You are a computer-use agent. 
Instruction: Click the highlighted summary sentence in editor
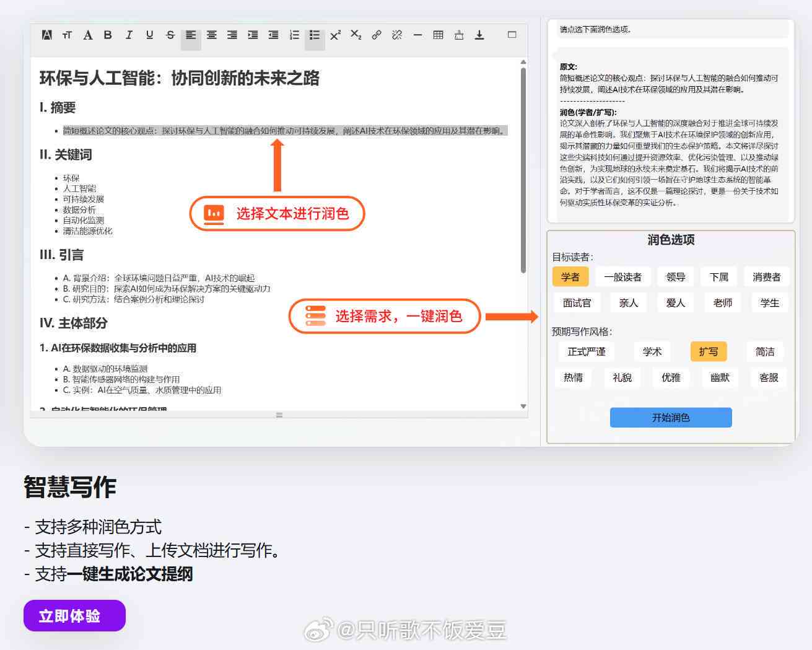point(285,131)
